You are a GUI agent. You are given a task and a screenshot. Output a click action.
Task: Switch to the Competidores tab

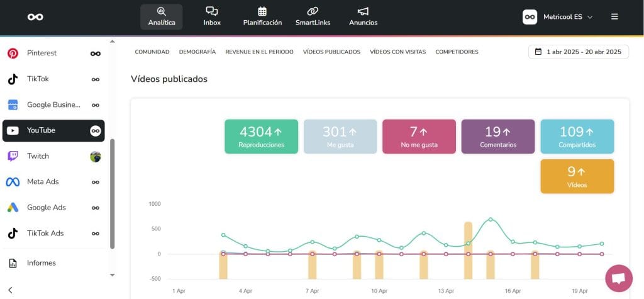click(457, 52)
